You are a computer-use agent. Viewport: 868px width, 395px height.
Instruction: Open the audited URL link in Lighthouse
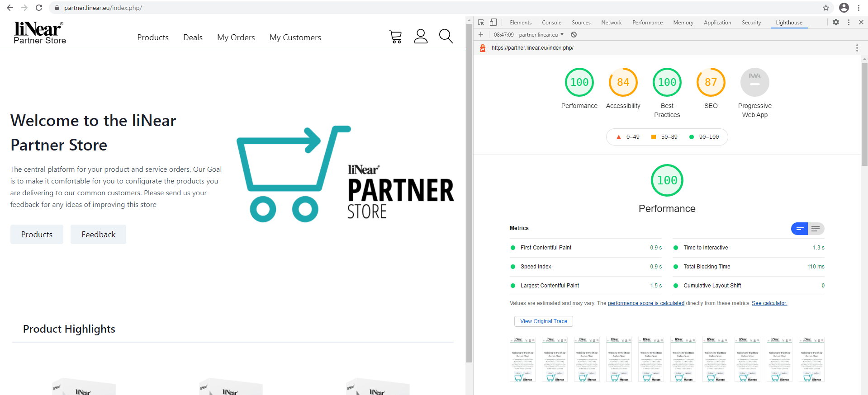[x=532, y=48]
